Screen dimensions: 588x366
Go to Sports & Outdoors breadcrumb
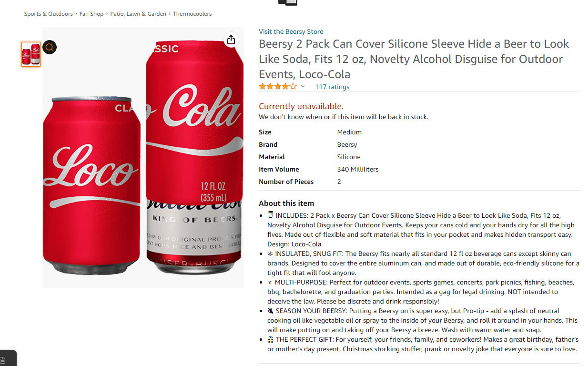click(48, 14)
